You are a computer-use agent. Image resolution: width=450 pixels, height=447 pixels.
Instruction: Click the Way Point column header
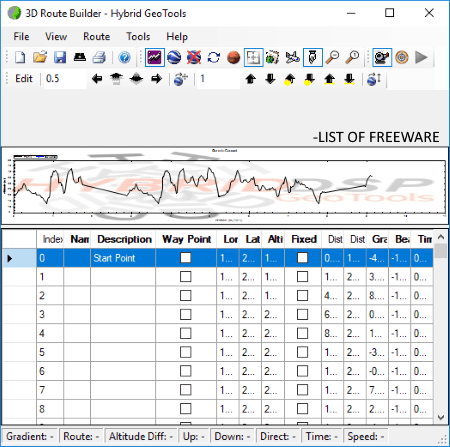186,239
